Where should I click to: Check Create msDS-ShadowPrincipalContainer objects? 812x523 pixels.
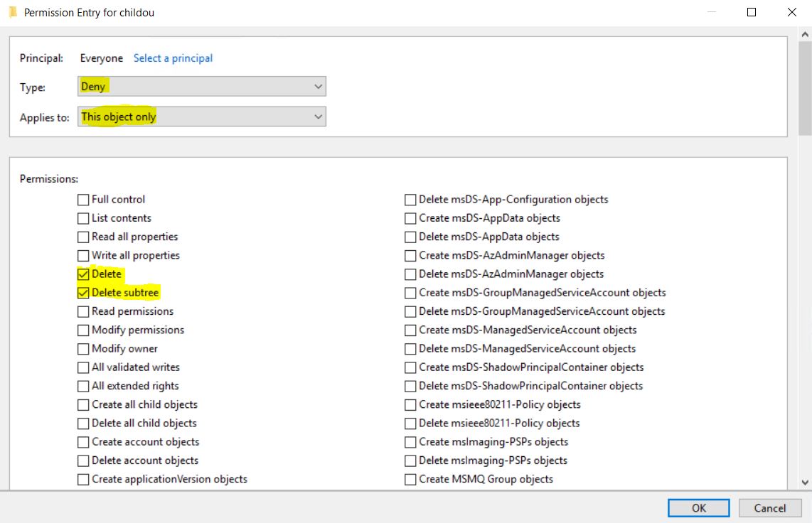click(x=410, y=367)
